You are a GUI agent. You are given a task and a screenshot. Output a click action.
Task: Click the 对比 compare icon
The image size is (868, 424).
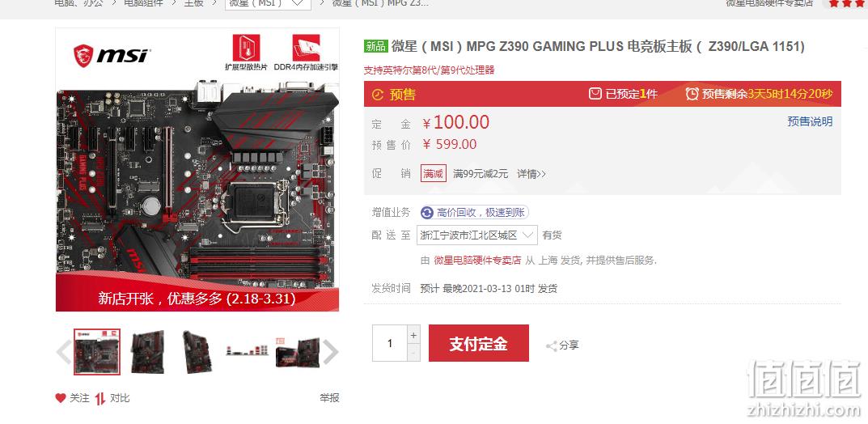(x=100, y=398)
